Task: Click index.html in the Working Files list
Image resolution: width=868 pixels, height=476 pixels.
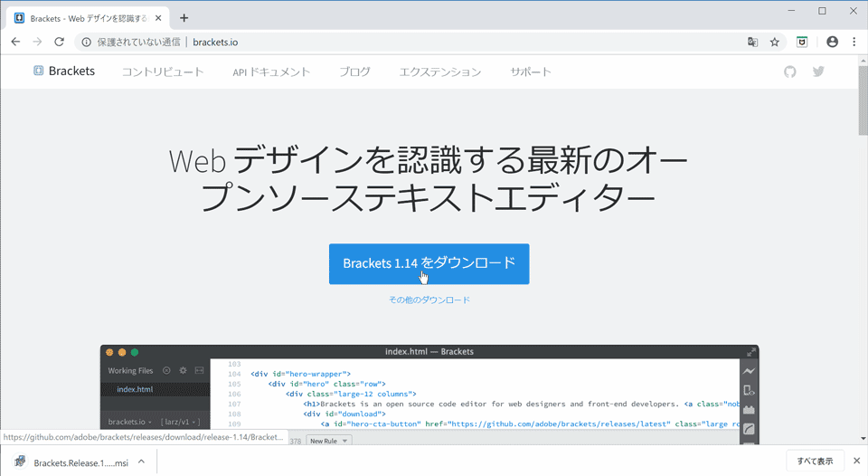Action: (135, 389)
